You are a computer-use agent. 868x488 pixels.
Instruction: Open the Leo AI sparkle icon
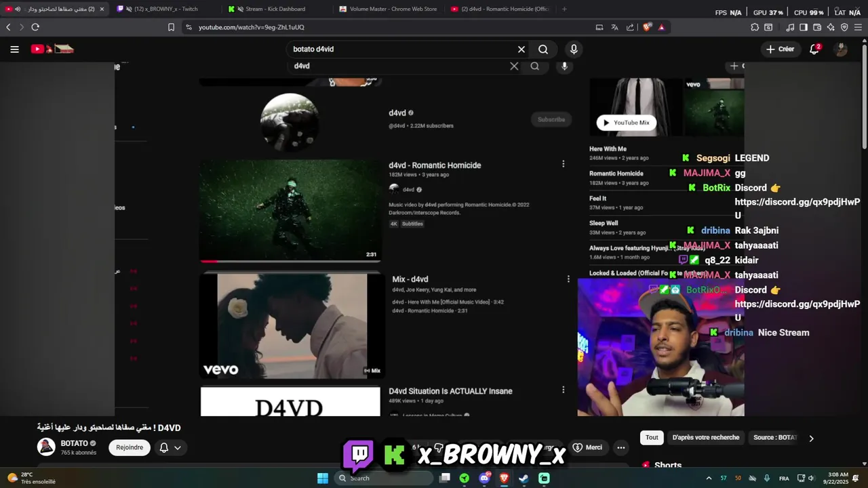click(831, 27)
